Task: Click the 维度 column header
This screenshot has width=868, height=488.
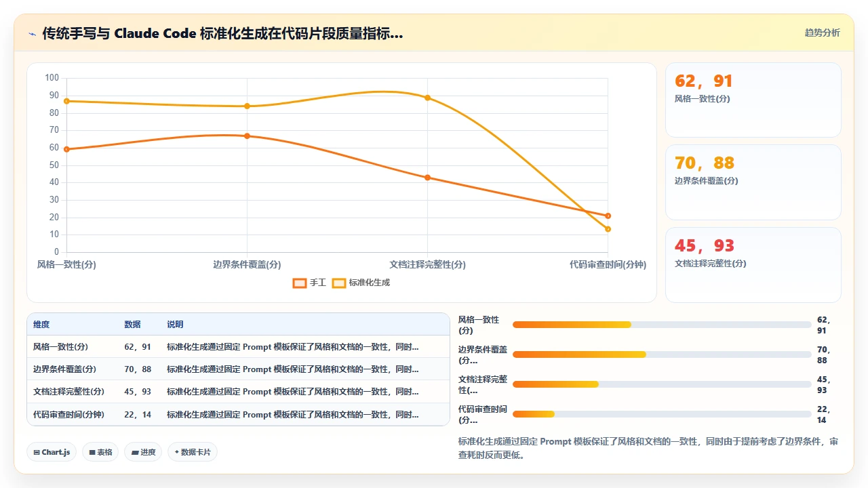Action: (x=41, y=325)
